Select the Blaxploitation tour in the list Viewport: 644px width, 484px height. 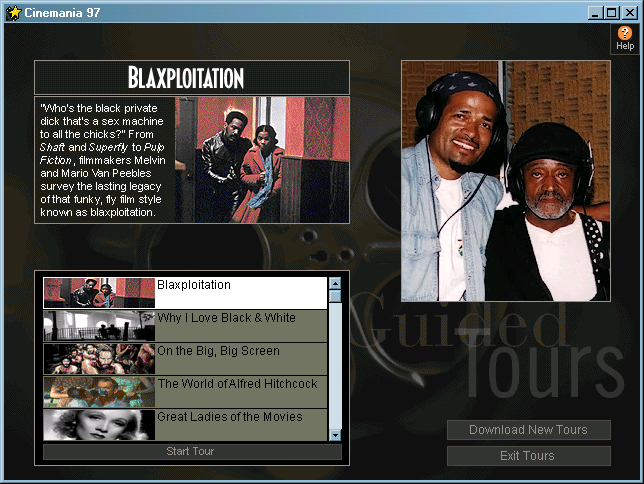pos(185,293)
